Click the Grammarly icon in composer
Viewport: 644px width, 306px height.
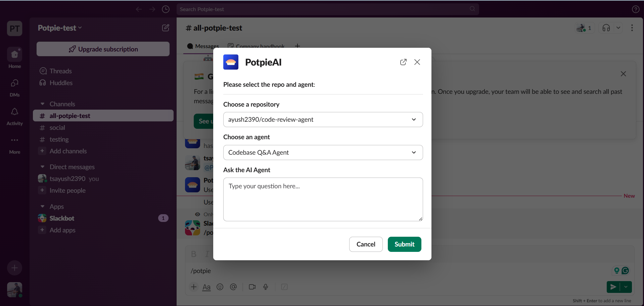pos(625,270)
